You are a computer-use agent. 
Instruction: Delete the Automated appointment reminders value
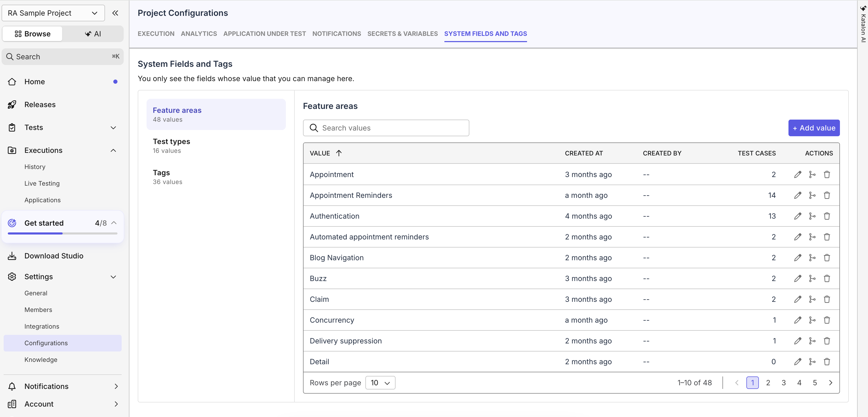click(827, 237)
